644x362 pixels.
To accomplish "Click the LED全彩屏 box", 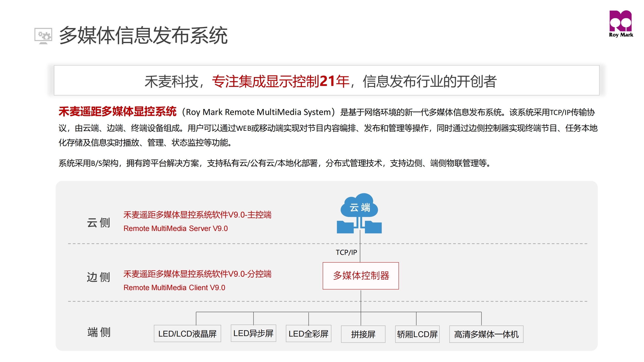I will (308, 334).
